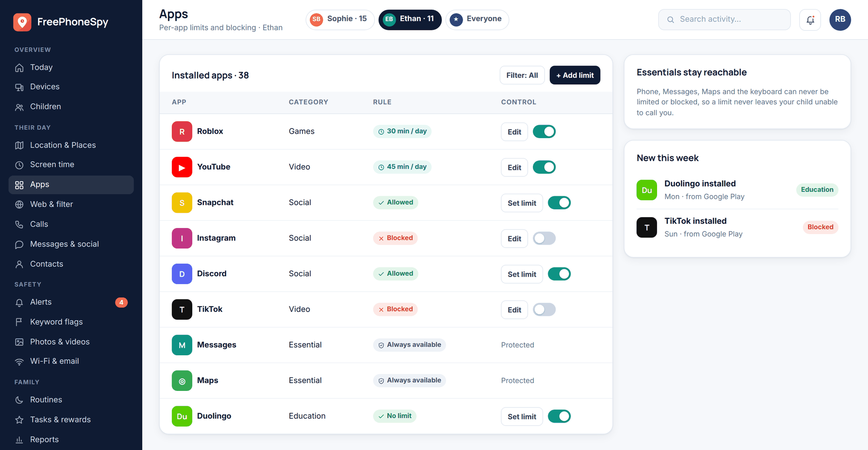Click the Snapchat app icon
Image resolution: width=868 pixels, height=450 pixels.
pos(182,203)
